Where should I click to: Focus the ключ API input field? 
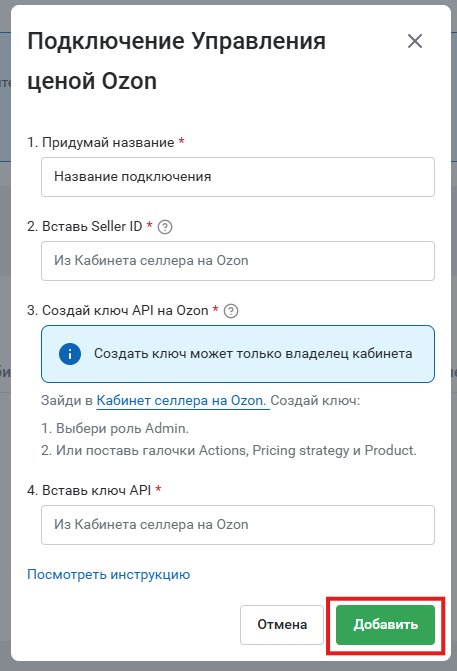coord(238,525)
